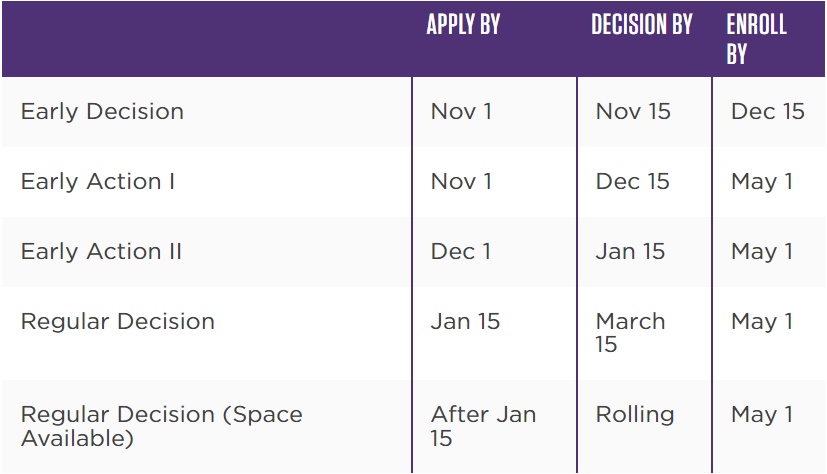Click Early Decision's Nov 1 apply date
The image size is (827, 474).
(x=461, y=111)
